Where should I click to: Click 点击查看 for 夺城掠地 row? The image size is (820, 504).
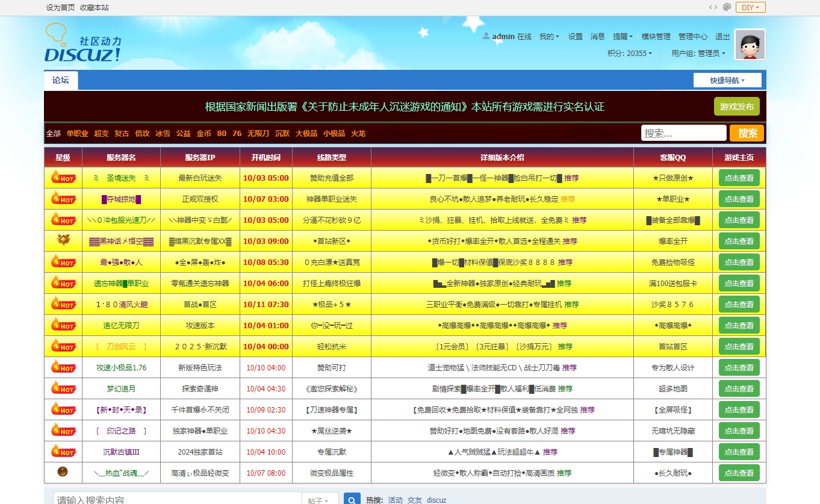coord(739,199)
